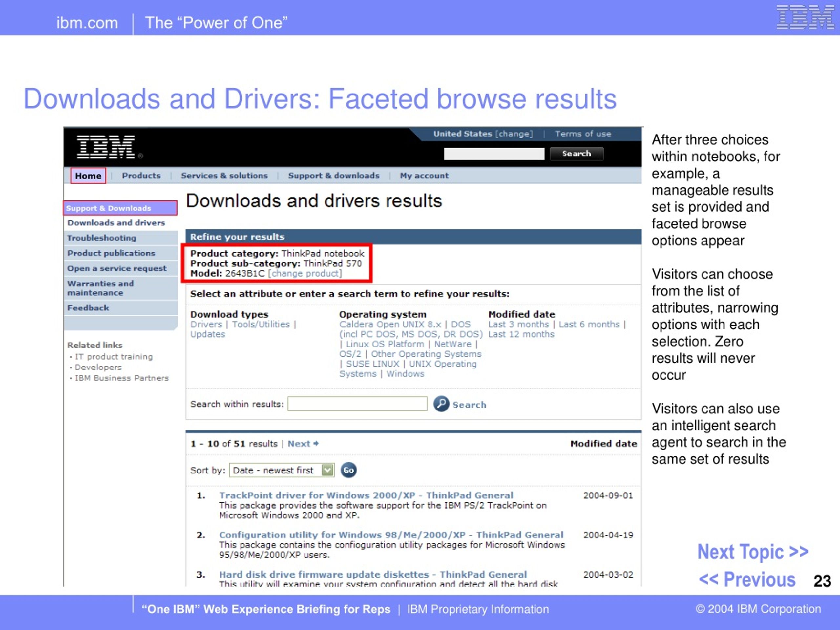Filter by SUSE LINUX
This screenshot has width=840, height=630.
click(372, 364)
